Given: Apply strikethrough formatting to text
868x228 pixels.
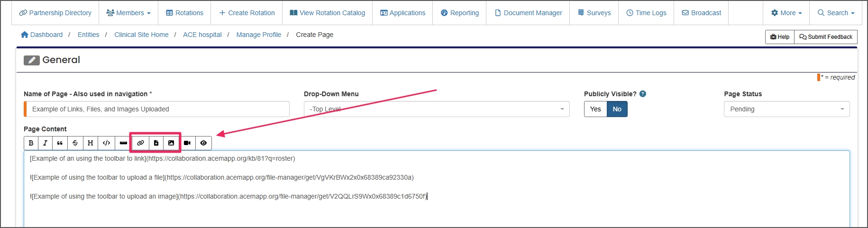Looking at the screenshot, I should [x=75, y=143].
